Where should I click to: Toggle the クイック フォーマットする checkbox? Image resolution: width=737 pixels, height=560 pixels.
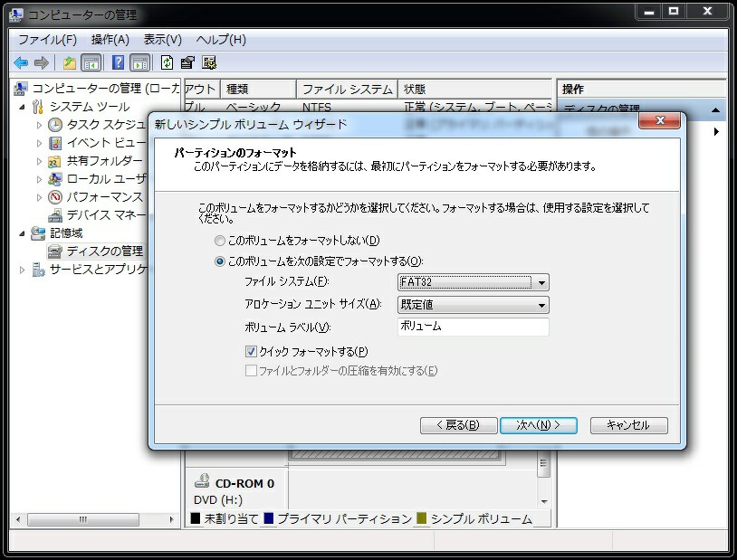[251, 352]
